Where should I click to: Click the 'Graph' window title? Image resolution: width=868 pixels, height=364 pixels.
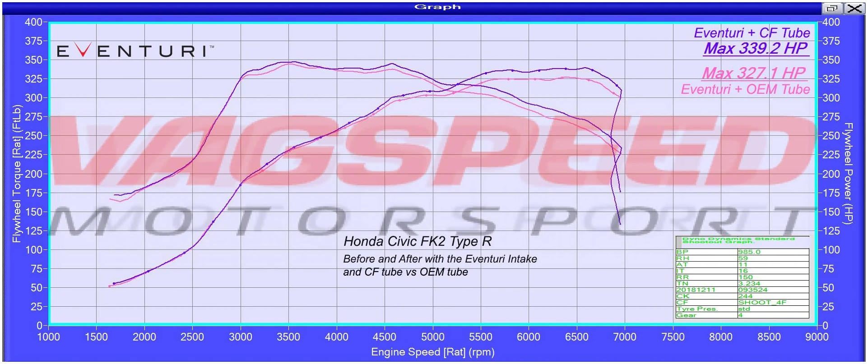[437, 7]
